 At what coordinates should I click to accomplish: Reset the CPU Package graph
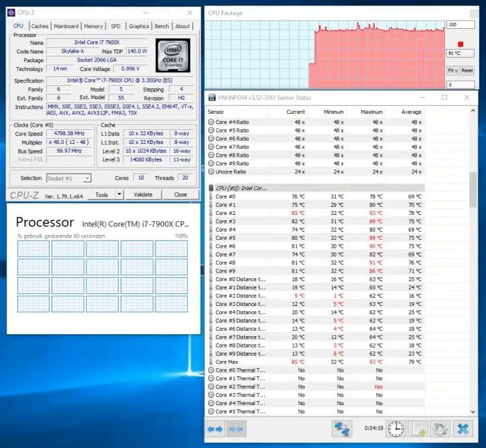(x=467, y=70)
